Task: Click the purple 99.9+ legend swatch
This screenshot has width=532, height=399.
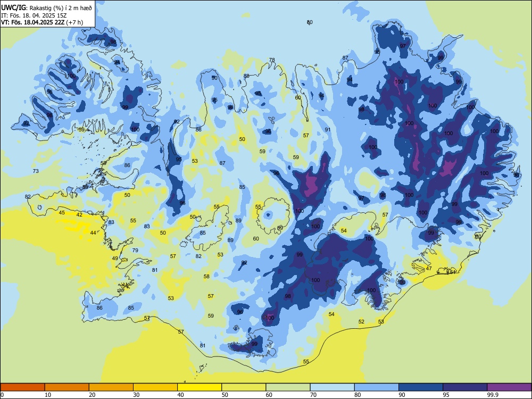Action: click(x=509, y=387)
